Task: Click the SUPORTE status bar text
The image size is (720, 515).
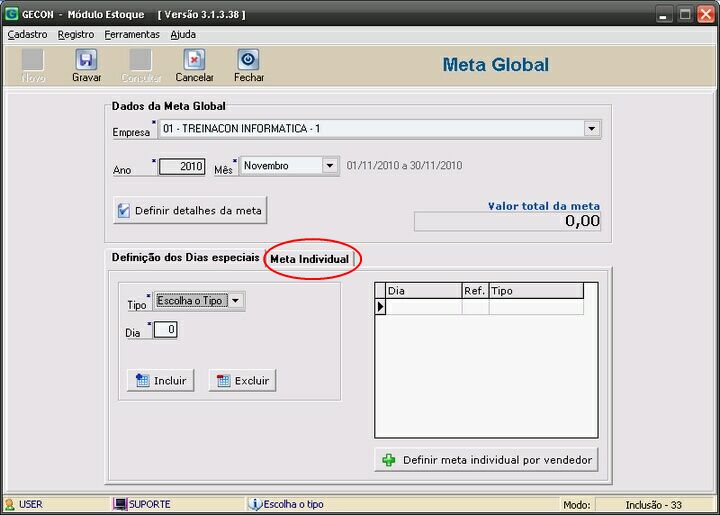Action: pyautogui.click(x=150, y=504)
